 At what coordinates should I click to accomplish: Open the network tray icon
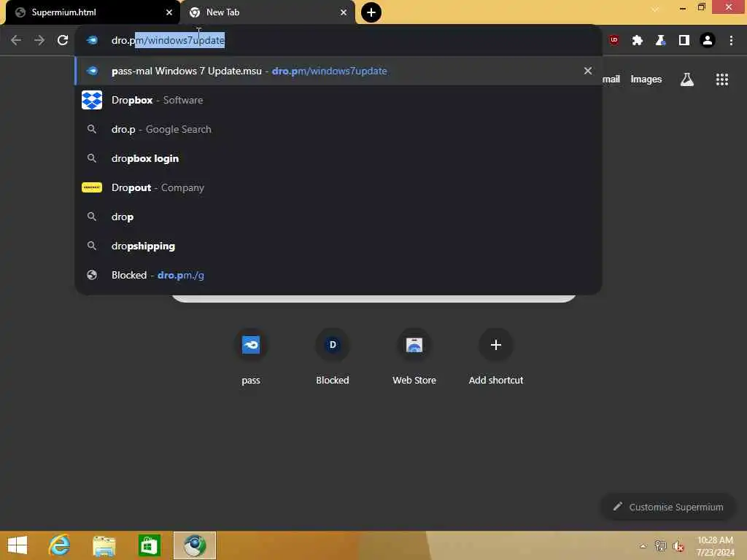point(660,546)
